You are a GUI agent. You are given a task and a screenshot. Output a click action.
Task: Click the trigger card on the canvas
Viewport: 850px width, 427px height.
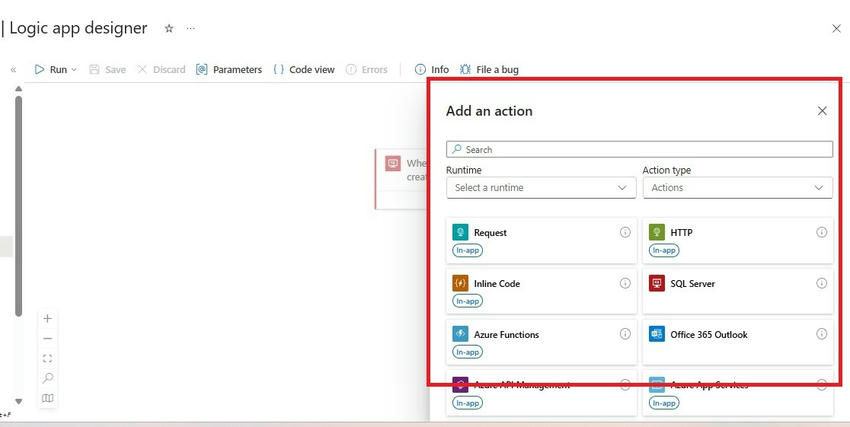point(402,179)
